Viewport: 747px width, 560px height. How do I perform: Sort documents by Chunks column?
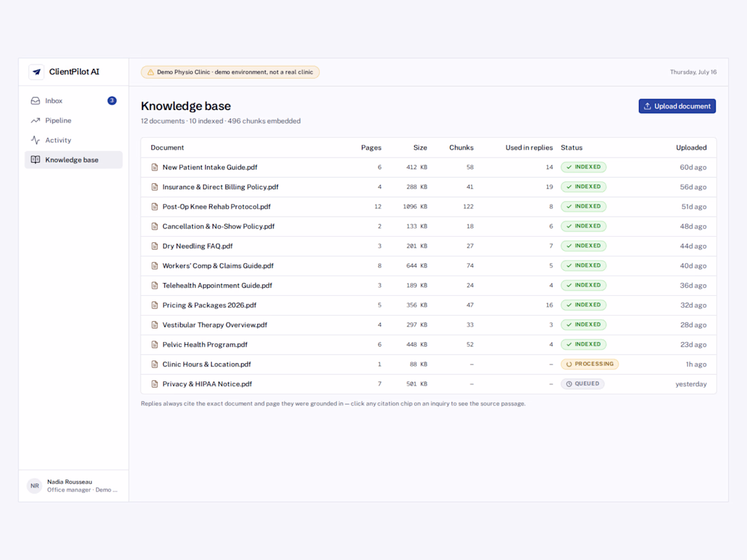point(461,147)
